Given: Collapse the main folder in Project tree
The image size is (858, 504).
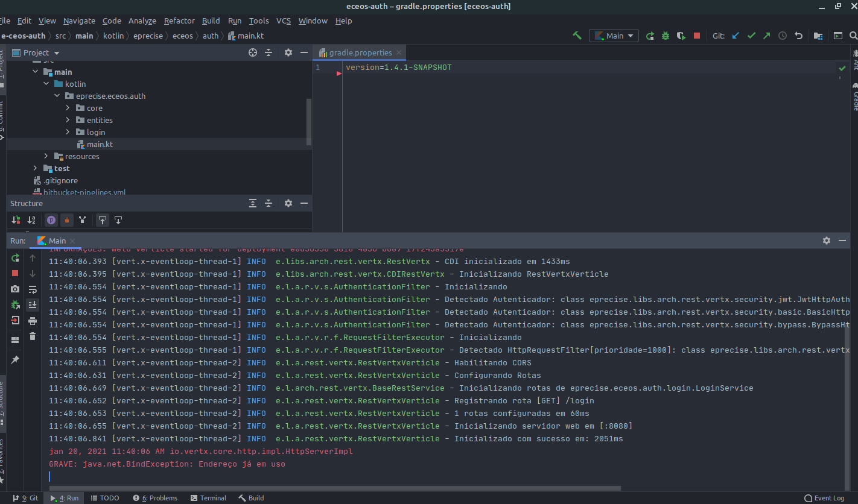Looking at the screenshot, I should pos(36,72).
